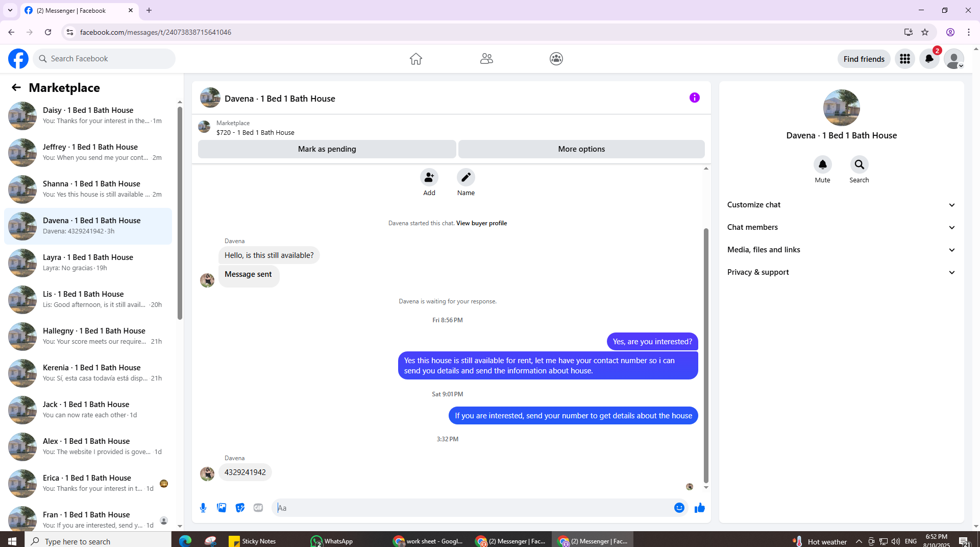Viewport: 980px width, 547px height.
Task: Bookmark this page star icon
Action: (x=925, y=32)
